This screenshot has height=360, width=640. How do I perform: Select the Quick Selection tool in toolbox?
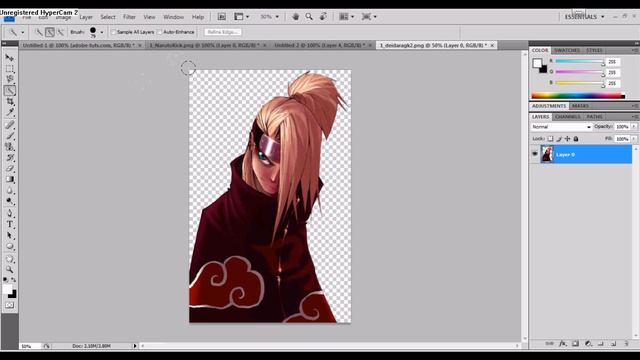click(x=9, y=90)
